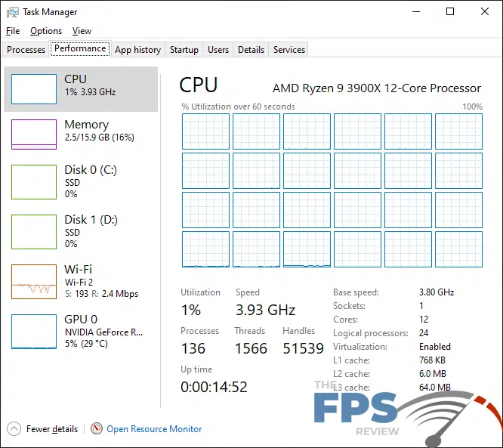
Task: Select the GPU 0 graph thumbnail
Action: (34, 332)
